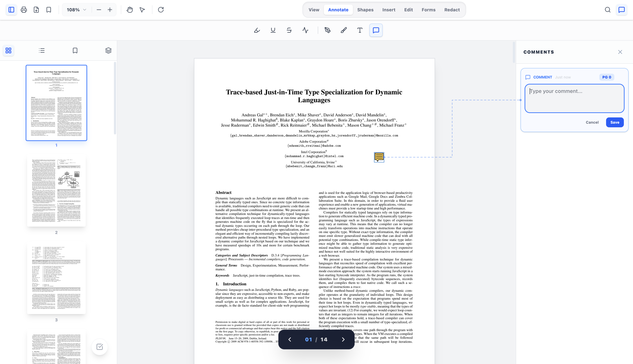Select the hand pan tool
Screen dimensions: 633x364
[130, 10]
